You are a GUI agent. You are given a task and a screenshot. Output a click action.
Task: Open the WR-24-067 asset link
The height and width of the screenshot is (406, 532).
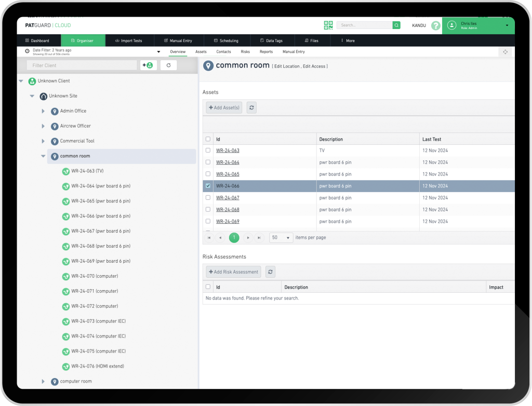point(228,198)
